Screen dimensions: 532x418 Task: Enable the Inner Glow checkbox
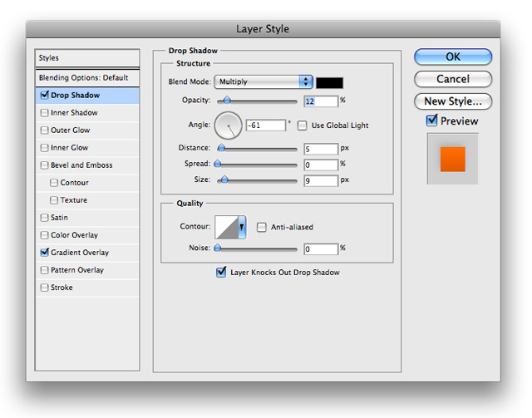pos(44,148)
